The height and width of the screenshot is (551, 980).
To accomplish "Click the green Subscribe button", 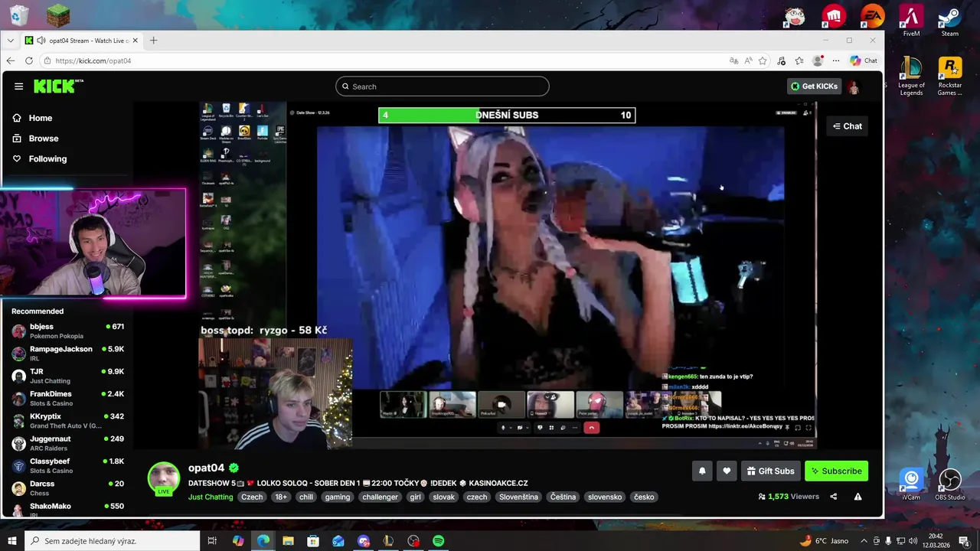I will pyautogui.click(x=836, y=471).
